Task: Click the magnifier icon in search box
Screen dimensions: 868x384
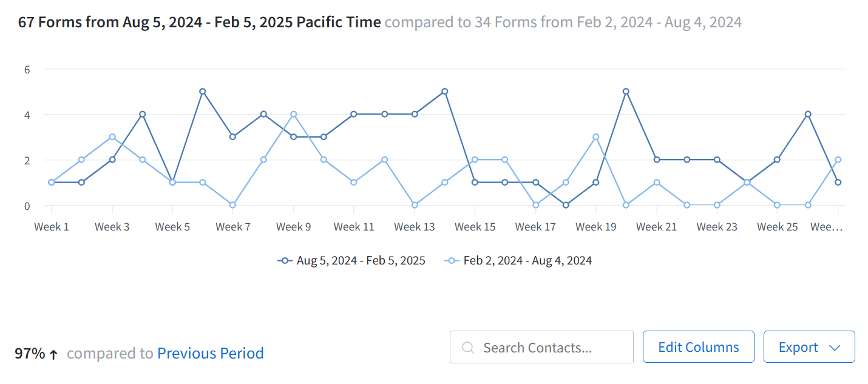Action: (467, 348)
